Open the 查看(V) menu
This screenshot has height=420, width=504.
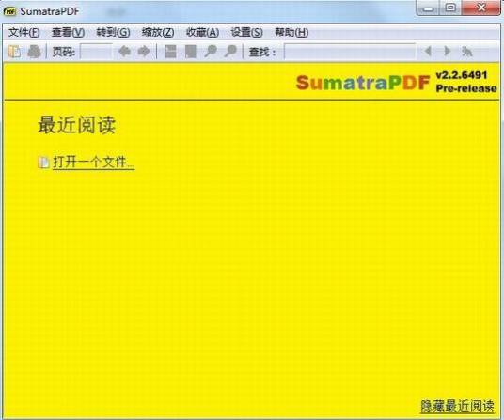pos(68,32)
